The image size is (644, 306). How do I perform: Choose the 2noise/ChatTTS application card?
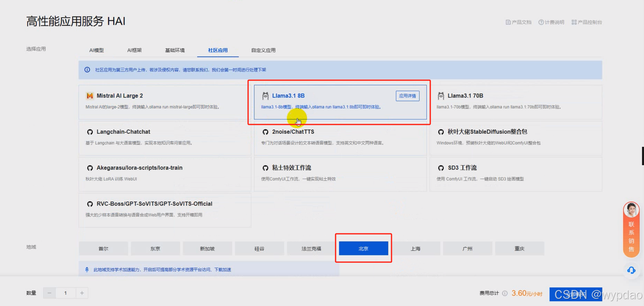(x=340, y=138)
